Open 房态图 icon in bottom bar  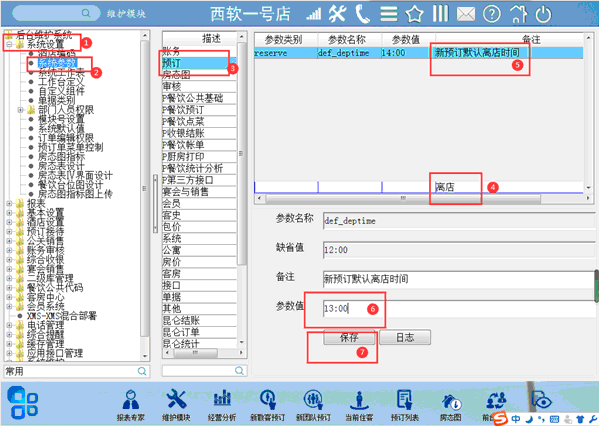[x=451, y=405]
